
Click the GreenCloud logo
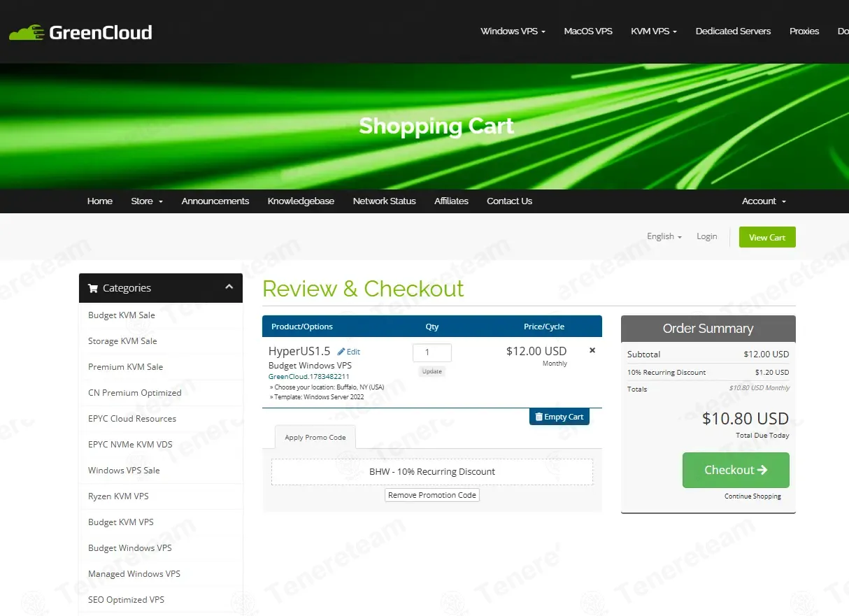pos(80,32)
